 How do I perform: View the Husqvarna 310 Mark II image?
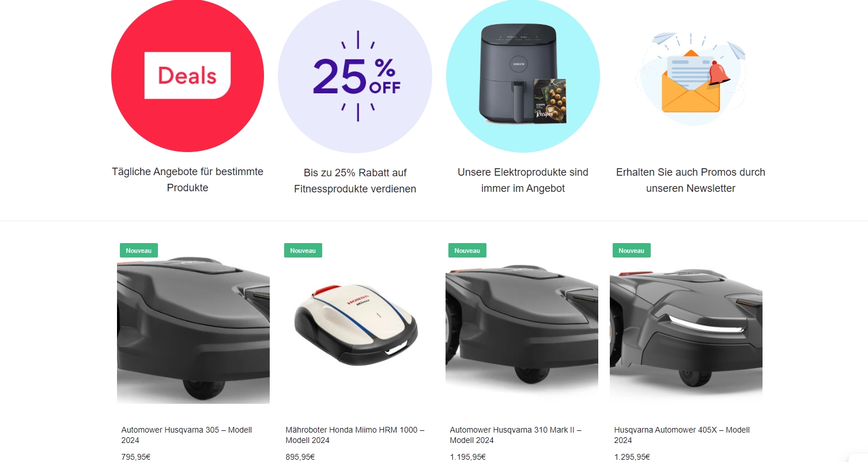(x=522, y=327)
